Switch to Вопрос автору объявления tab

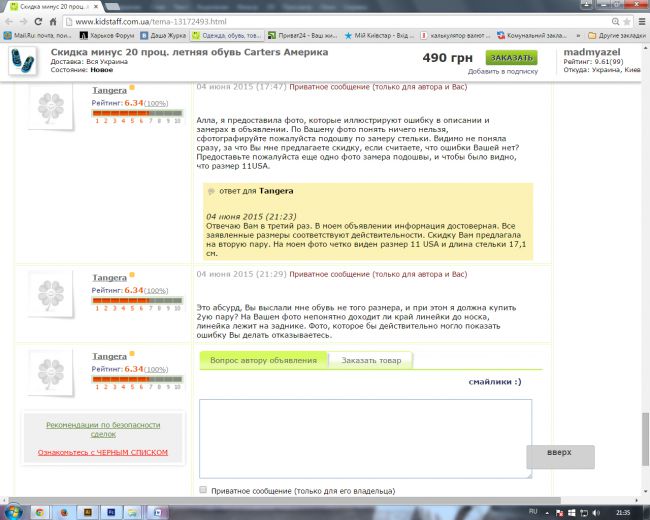[x=263, y=361]
